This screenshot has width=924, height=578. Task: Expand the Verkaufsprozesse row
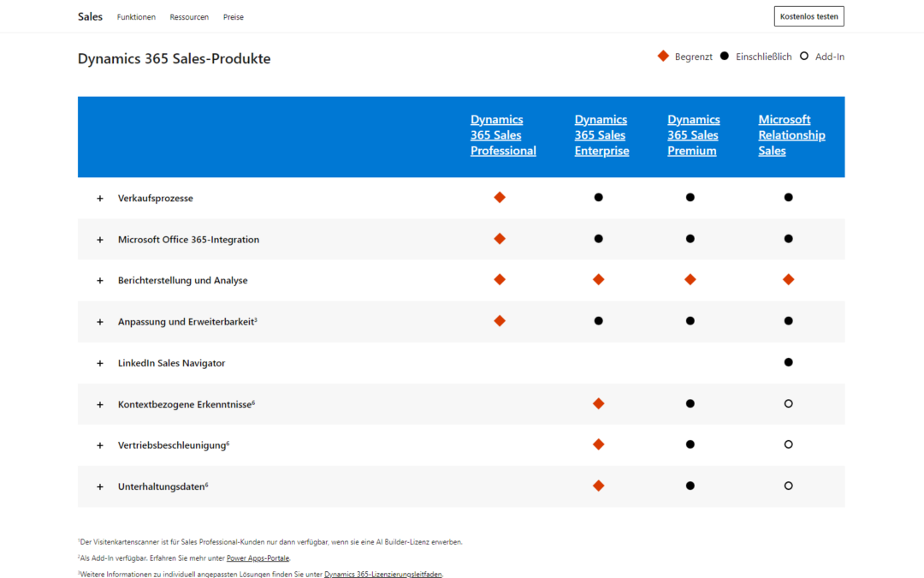click(99, 198)
